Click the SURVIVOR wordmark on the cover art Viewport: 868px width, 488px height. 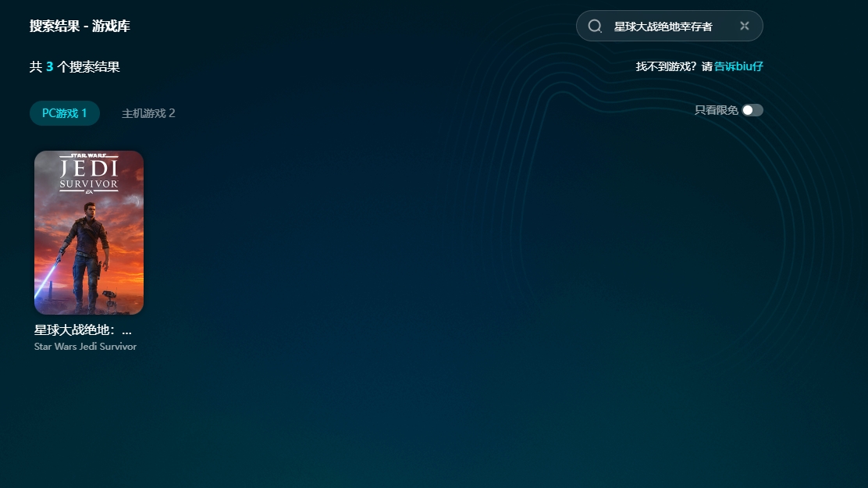point(89,185)
